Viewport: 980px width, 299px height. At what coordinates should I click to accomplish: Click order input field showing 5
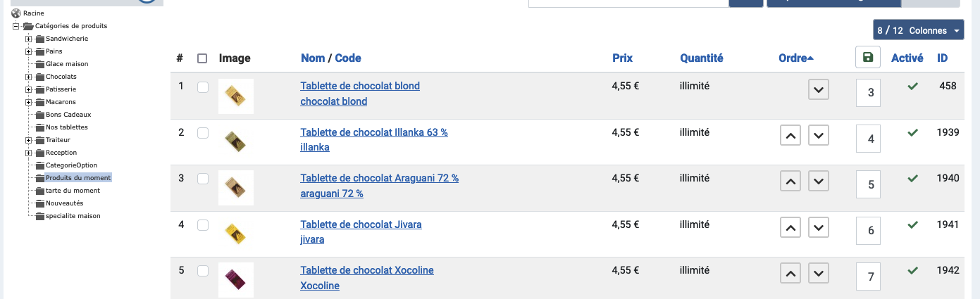(x=870, y=185)
